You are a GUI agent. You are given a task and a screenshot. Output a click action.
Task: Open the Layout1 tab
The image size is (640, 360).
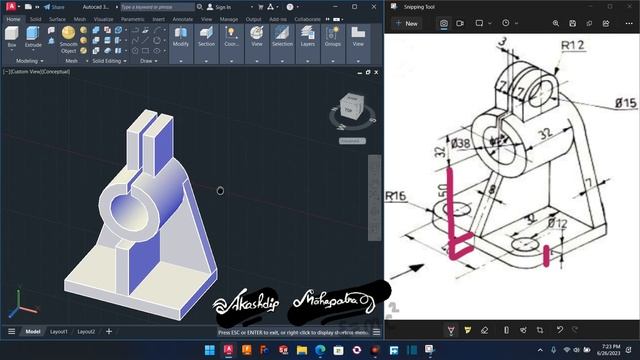point(59,331)
